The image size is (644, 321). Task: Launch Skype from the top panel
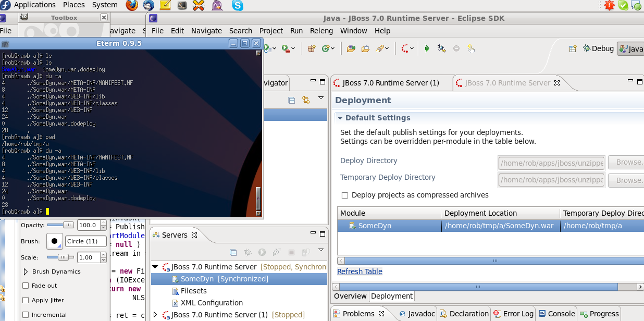[238, 5]
